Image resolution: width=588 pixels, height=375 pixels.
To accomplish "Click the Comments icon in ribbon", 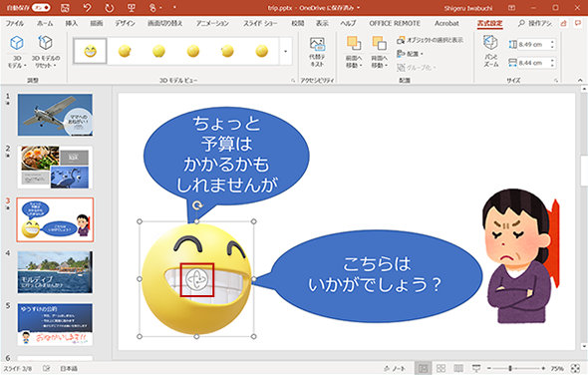I will point(578,23).
